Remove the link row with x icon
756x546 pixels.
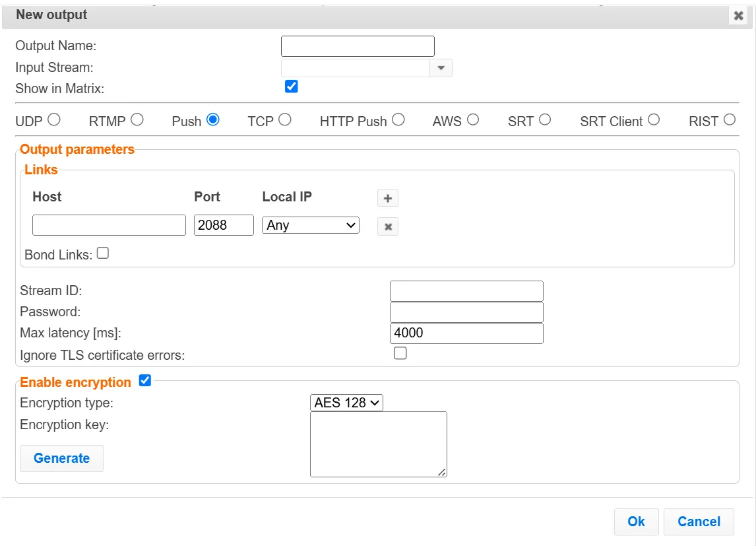click(388, 226)
